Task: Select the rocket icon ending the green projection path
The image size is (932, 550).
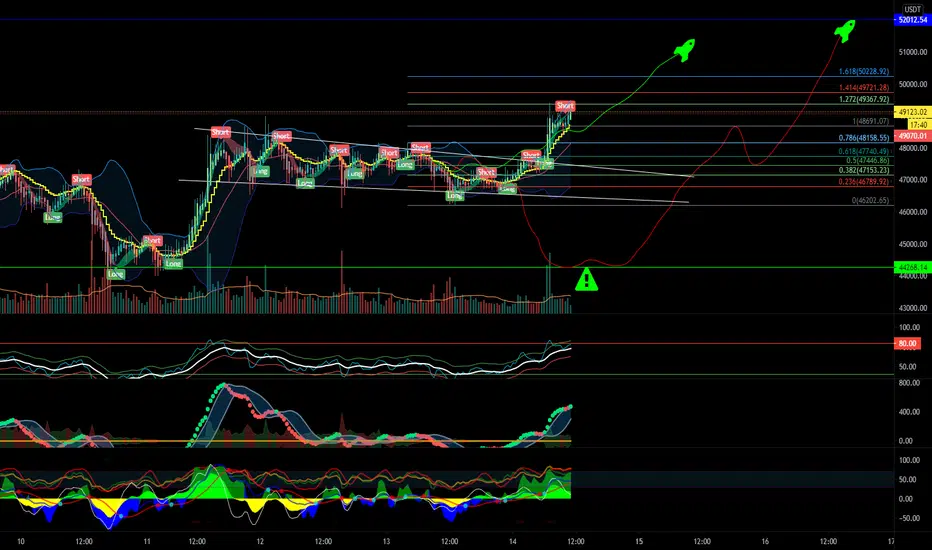Action: point(685,50)
